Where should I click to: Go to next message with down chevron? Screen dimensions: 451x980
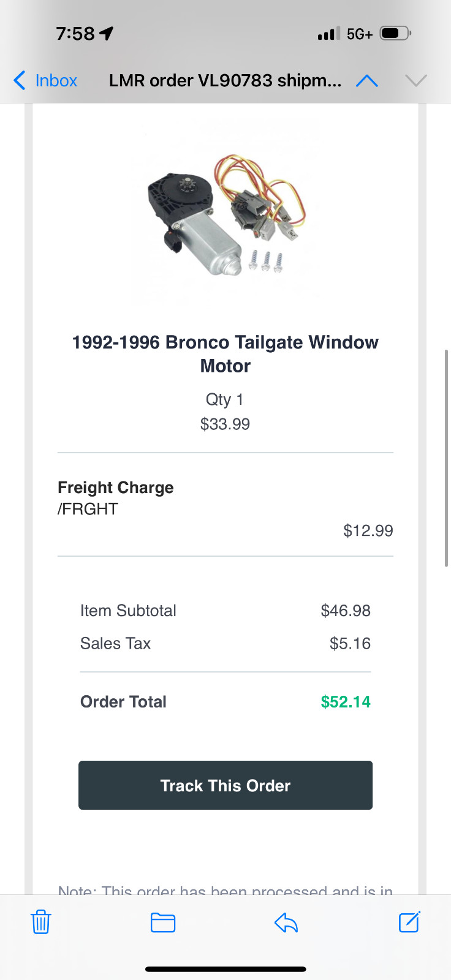(x=416, y=81)
